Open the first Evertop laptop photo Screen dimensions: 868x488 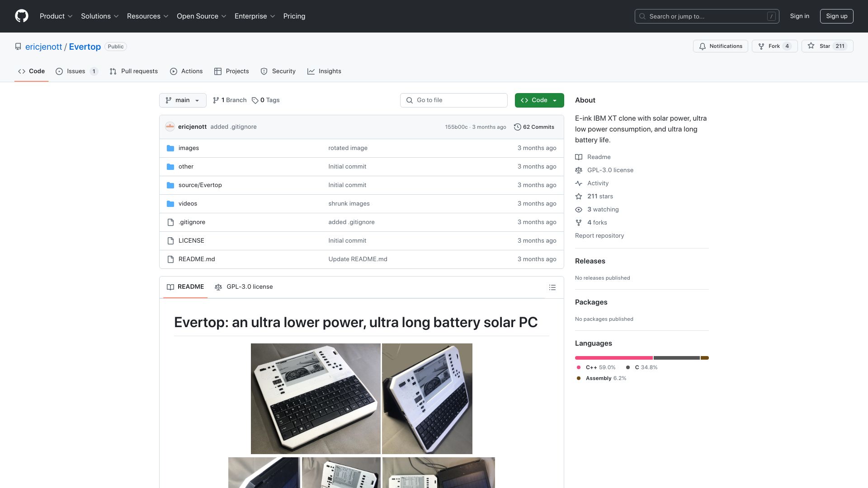pyautogui.click(x=316, y=399)
